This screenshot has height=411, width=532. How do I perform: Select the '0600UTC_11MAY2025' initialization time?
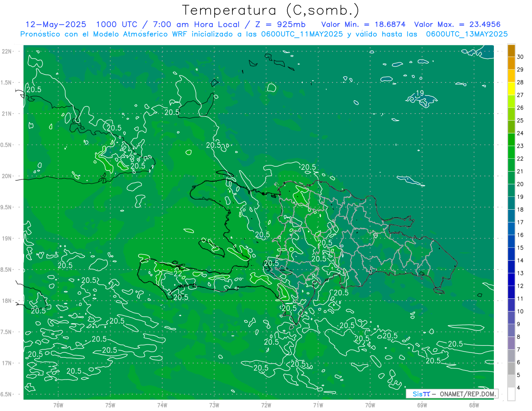[302, 34]
